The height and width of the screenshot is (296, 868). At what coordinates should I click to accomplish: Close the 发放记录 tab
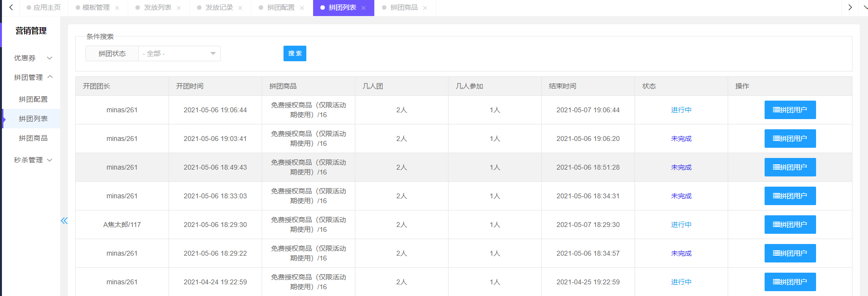[240, 8]
